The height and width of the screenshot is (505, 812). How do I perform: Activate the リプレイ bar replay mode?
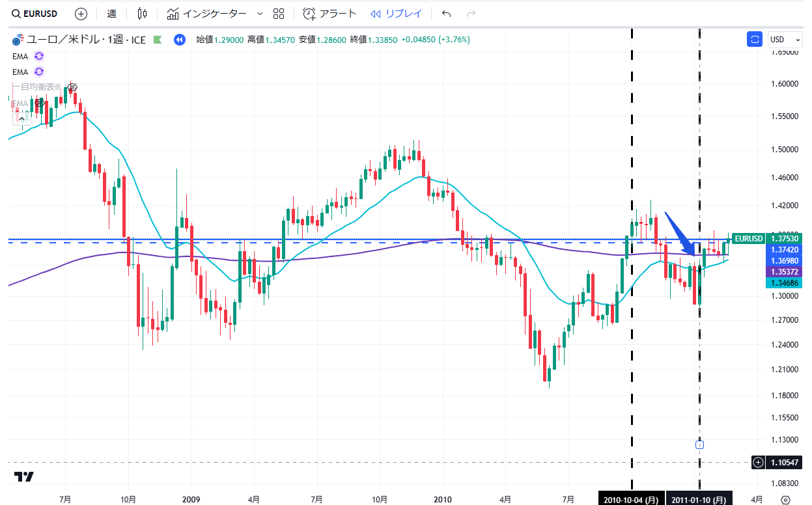396,14
